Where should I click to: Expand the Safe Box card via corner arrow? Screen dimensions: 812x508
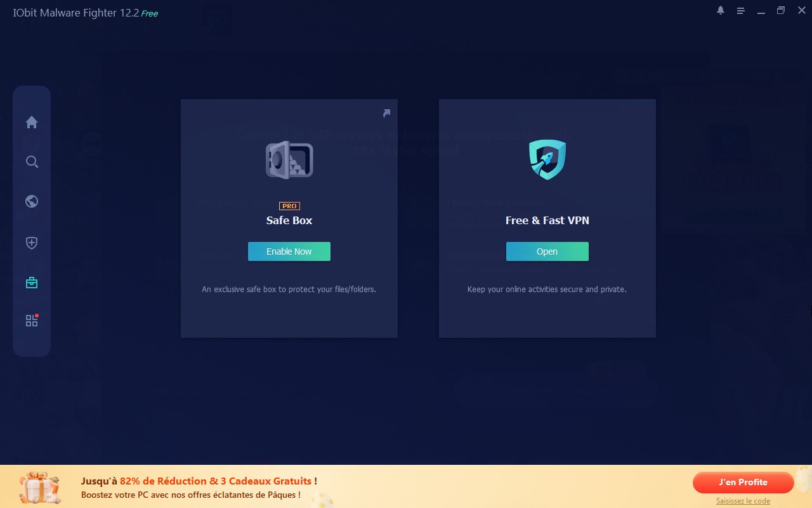pos(386,112)
